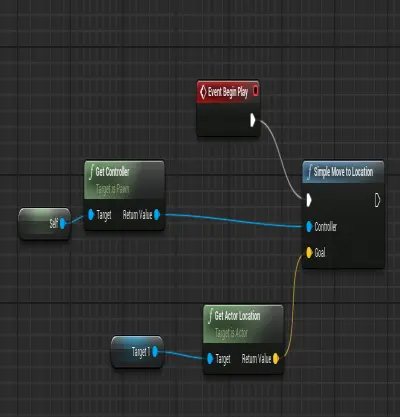Select the Target 1 variable node
The height and width of the screenshot is (417, 400).
137,352
